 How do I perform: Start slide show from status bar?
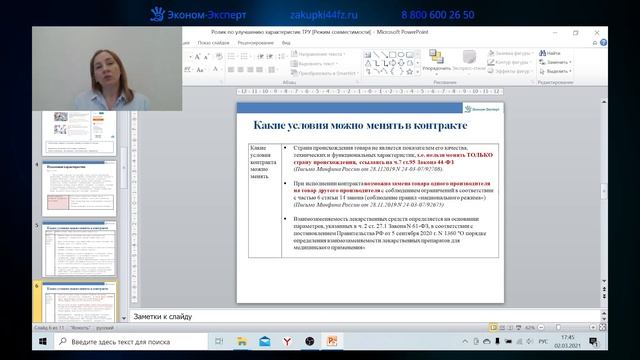pos(518,327)
